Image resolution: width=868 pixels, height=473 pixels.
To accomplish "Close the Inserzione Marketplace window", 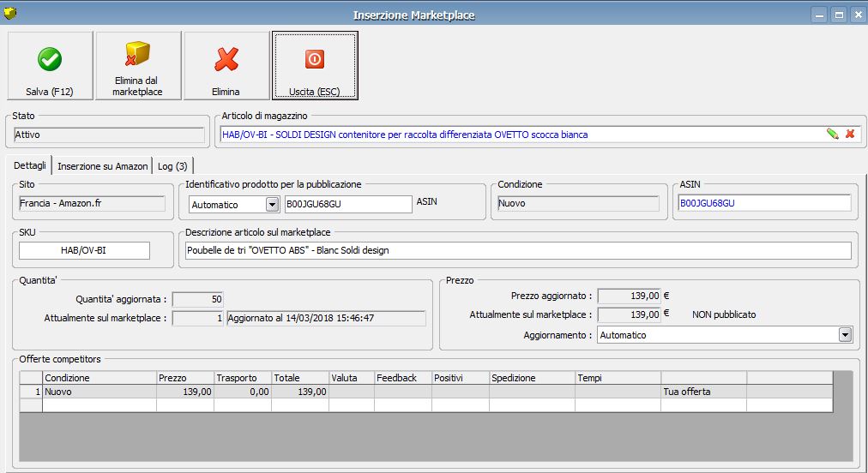I will tap(859, 15).
